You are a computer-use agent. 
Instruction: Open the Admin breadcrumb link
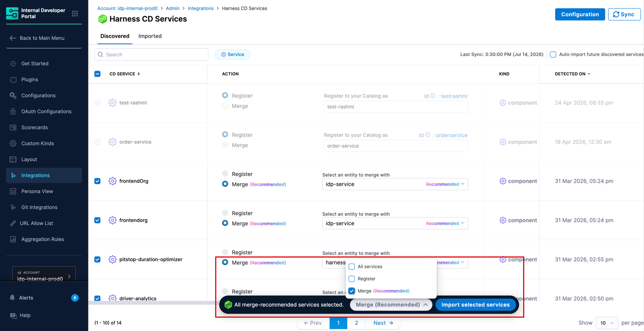click(173, 8)
